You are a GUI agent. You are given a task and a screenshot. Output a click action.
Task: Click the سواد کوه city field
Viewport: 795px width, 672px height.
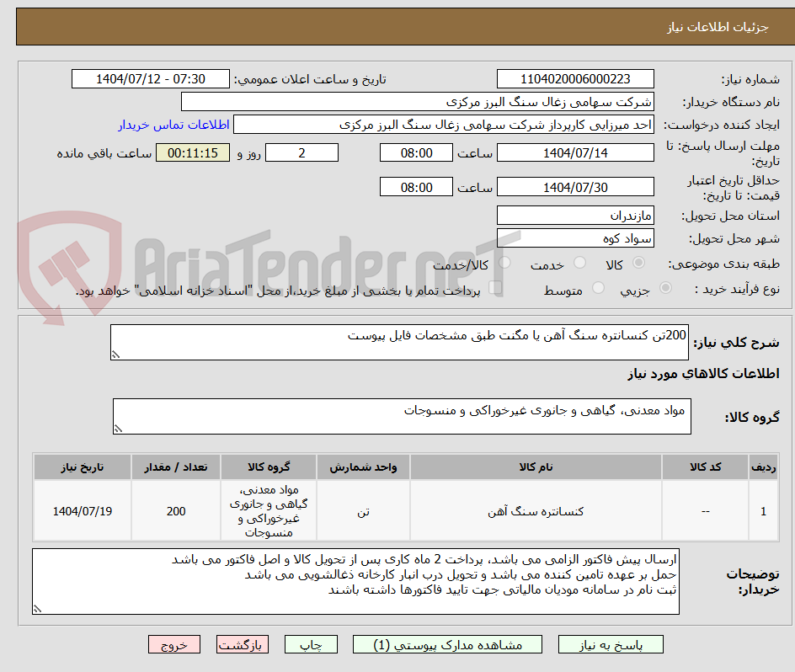pyautogui.click(x=575, y=237)
